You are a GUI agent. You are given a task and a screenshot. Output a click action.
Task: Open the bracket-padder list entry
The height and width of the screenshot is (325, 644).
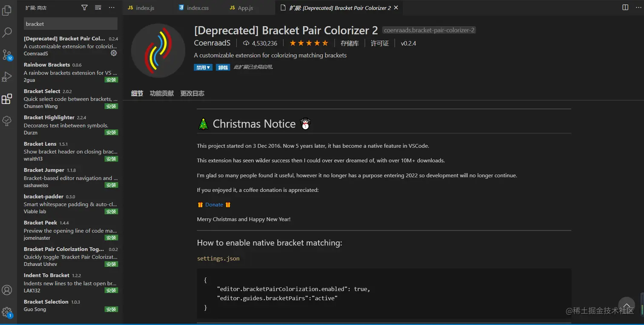[71, 204]
